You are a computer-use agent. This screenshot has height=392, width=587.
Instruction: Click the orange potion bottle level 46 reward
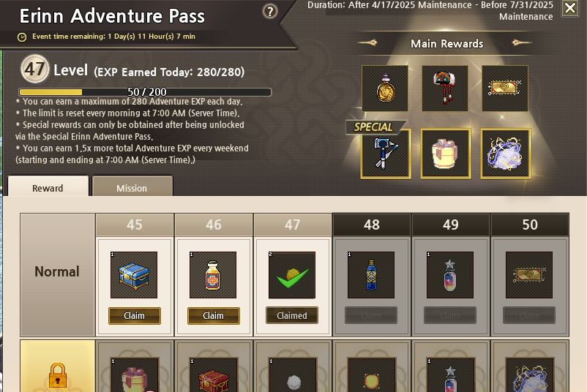213,275
